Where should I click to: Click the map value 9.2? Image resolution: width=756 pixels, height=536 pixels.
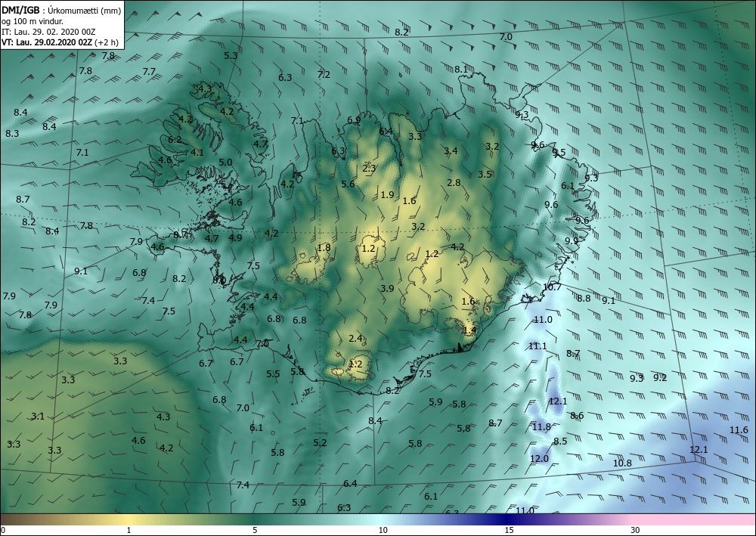coord(660,377)
